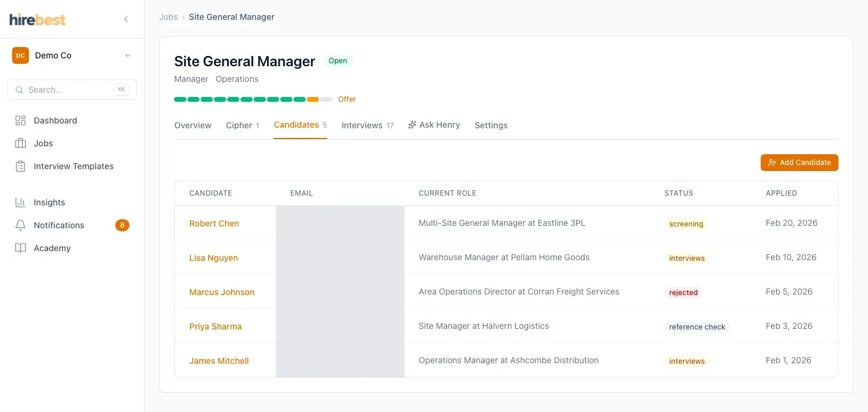868x412 pixels.
Task: Click Operations Manager at Ashcombe Distribution
Action: pos(509,360)
